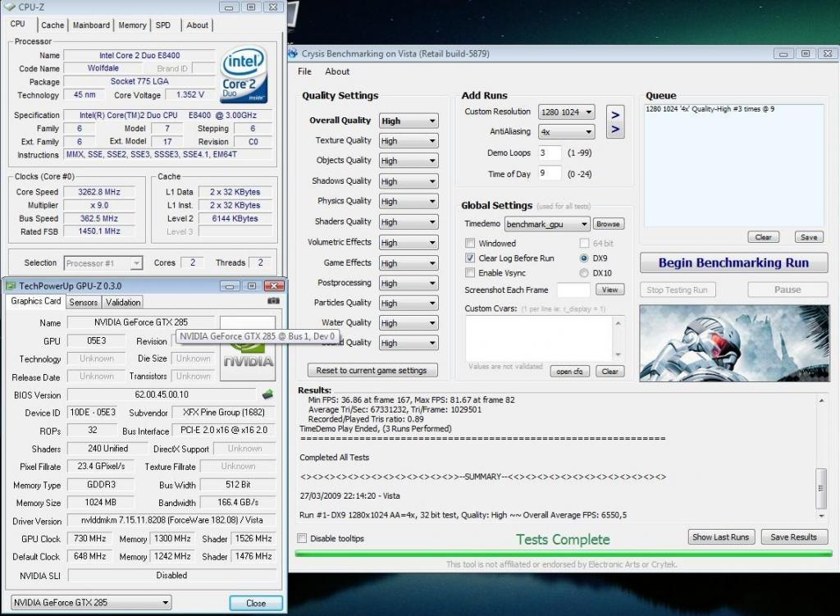
Task: Click Show Last Runs
Action: click(x=721, y=536)
